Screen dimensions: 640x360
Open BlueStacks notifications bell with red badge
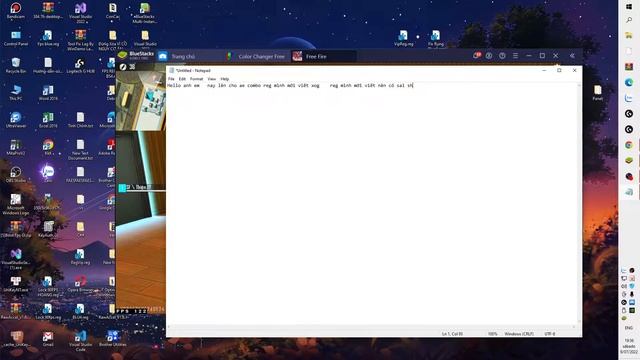click(476, 55)
